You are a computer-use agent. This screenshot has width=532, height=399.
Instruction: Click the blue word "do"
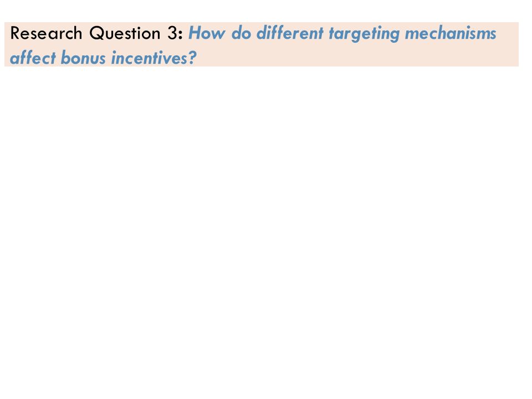coord(241,33)
